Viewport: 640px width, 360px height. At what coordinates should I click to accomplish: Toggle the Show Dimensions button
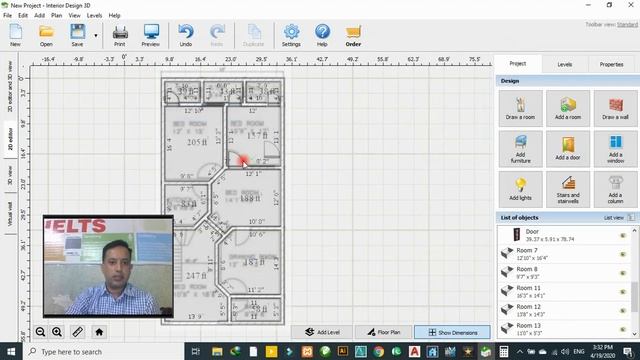[x=452, y=332]
